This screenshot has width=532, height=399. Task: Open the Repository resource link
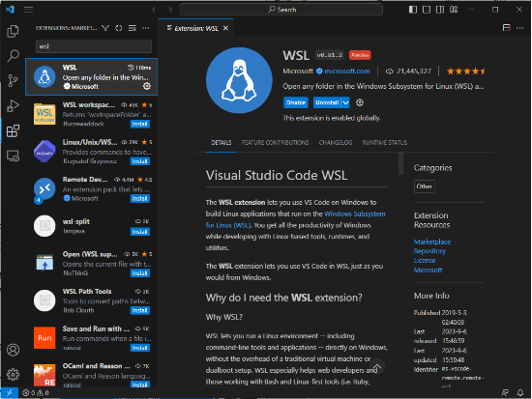(x=429, y=251)
